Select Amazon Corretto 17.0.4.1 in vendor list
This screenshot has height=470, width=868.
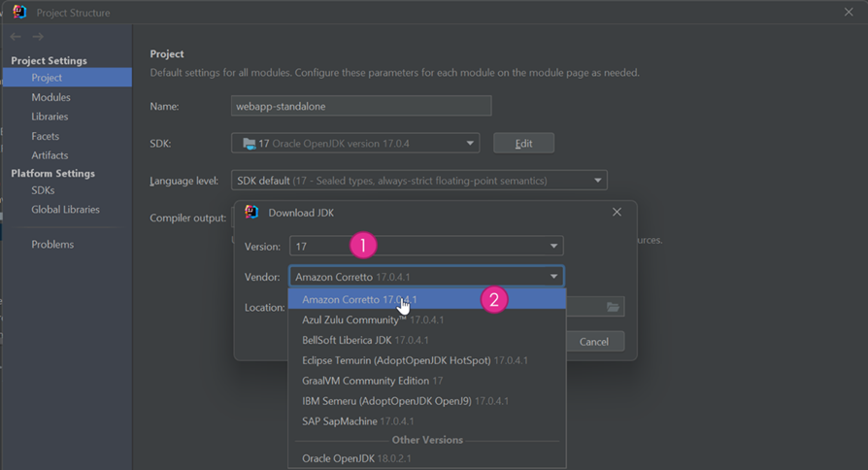[427, 299]
